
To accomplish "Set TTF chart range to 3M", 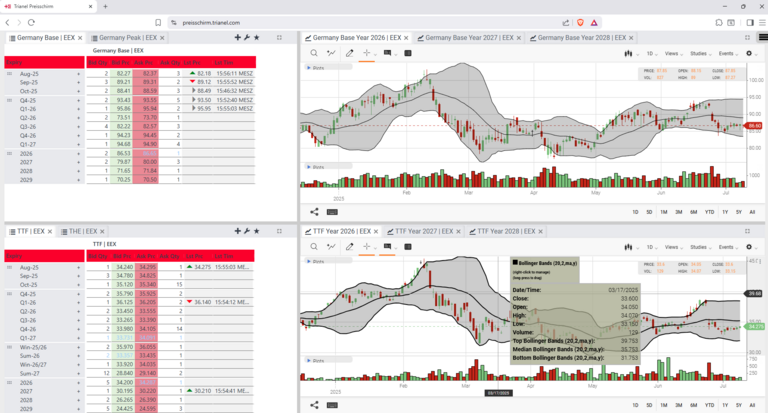I will pyautogui.click(x=678, y=405).
